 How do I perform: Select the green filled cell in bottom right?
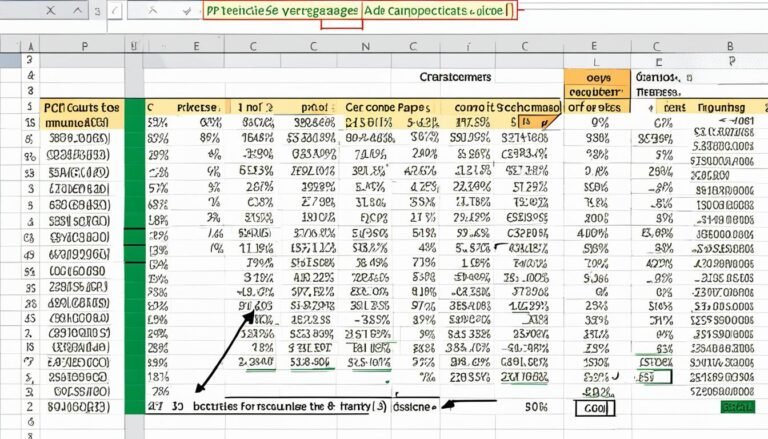point(738,407)
